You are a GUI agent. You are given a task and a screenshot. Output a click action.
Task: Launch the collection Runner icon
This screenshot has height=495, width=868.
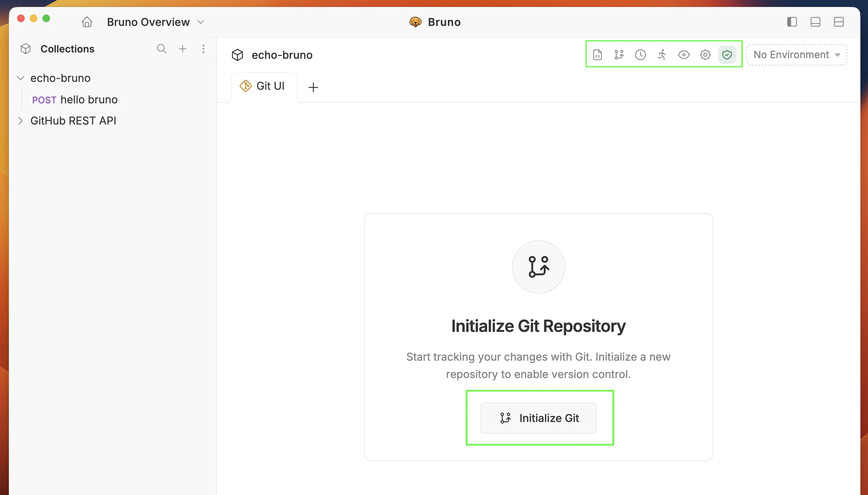pyautogui.click(x=661, y=54)
